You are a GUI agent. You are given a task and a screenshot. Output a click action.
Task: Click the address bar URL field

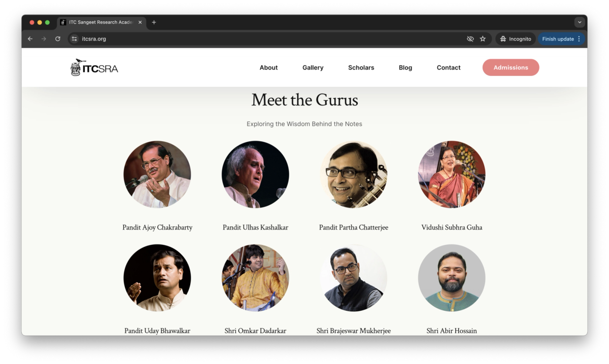[x=272, y=39]
